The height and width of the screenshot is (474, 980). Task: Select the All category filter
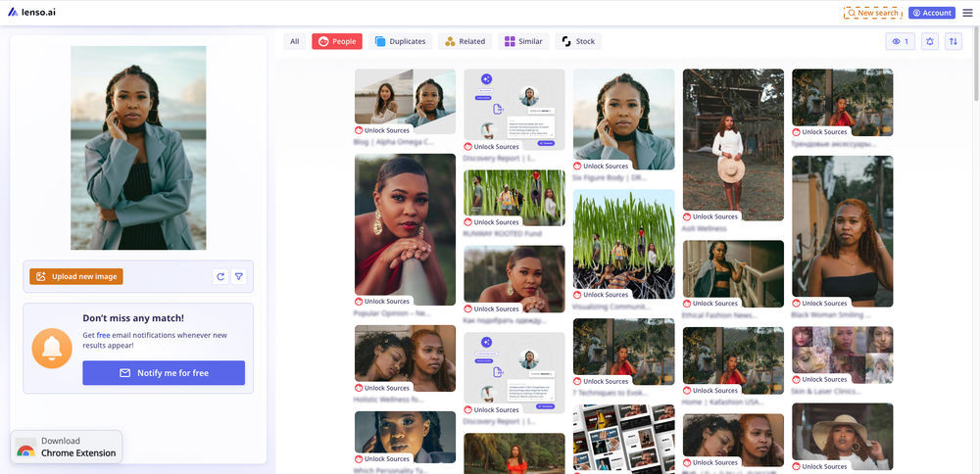(x=294, y=41)
